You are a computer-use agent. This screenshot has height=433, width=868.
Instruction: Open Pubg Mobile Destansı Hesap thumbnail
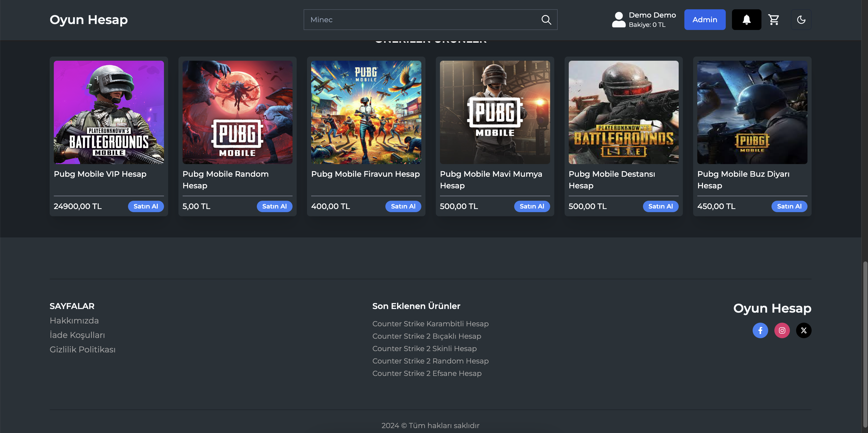[624, 112]
